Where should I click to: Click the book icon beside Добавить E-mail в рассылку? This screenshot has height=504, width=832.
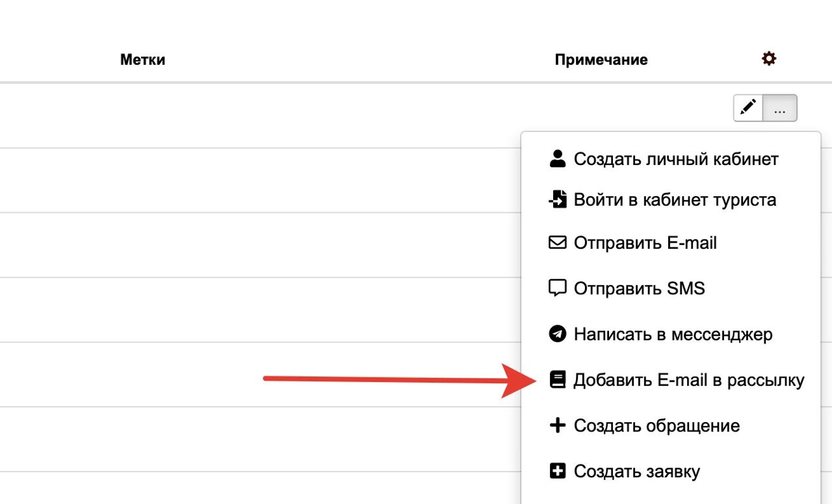557,380
